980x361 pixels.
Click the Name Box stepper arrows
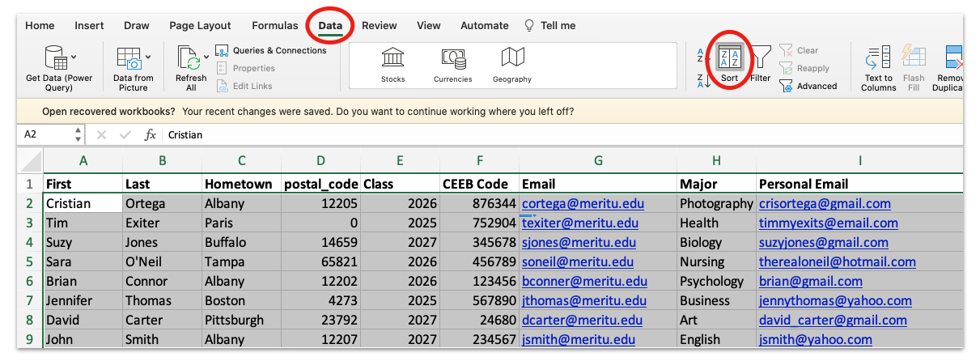(x=78, y=134)
